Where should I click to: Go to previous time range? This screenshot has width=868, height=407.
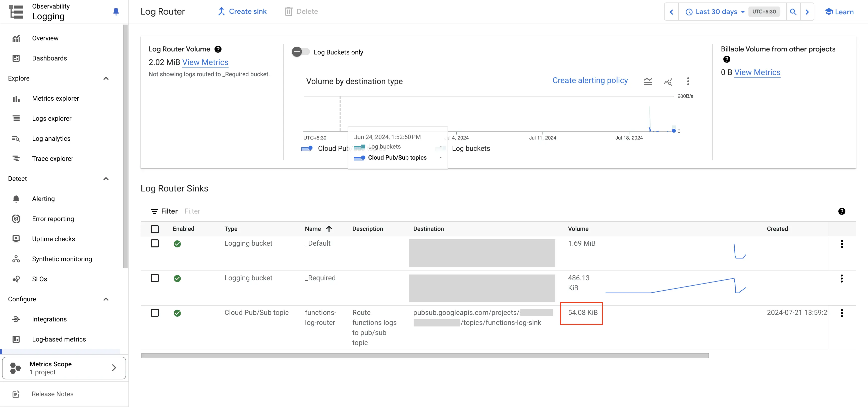[671, 12]
